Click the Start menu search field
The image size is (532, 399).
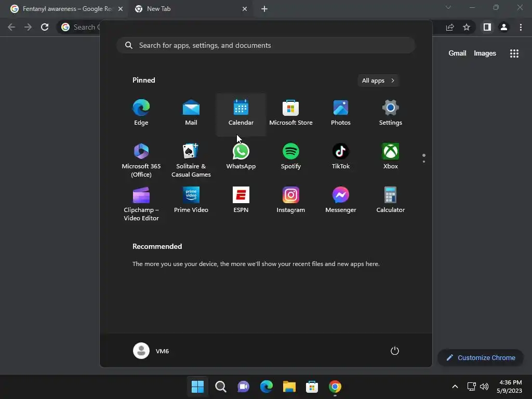coord(266,46)
